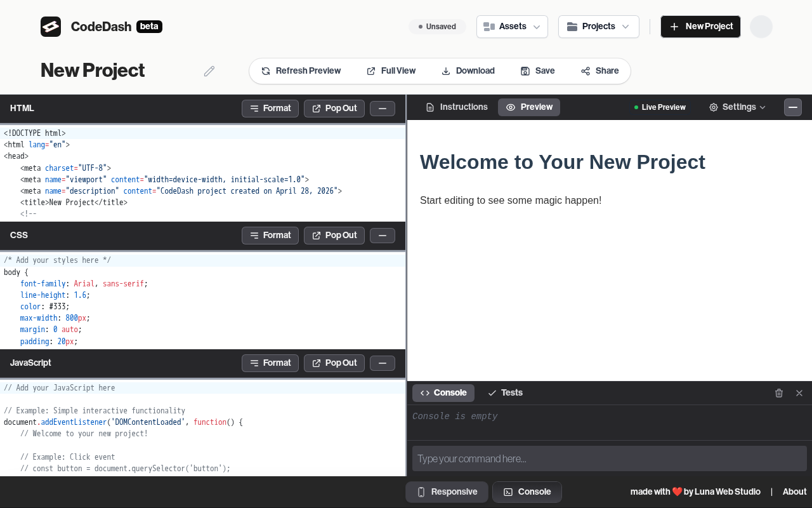
Task: Collapse the preview panel
Action: coord(793,107)
